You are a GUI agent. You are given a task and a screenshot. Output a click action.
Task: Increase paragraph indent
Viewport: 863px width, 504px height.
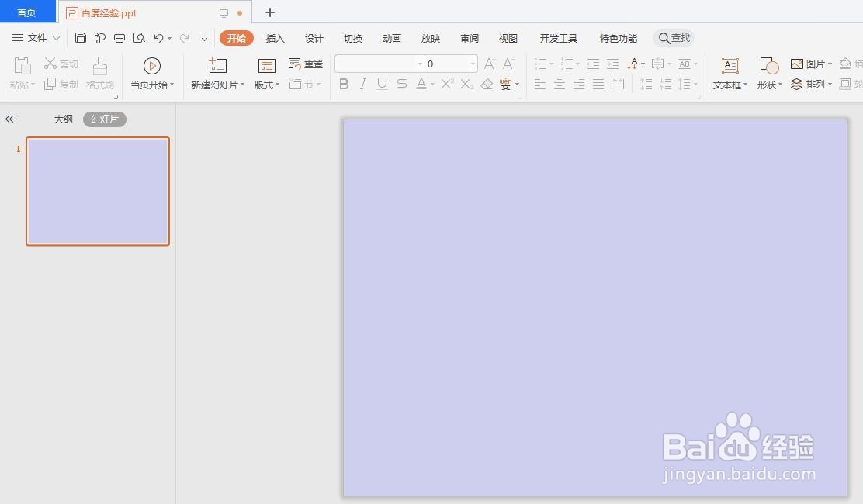tap(612, 64)
